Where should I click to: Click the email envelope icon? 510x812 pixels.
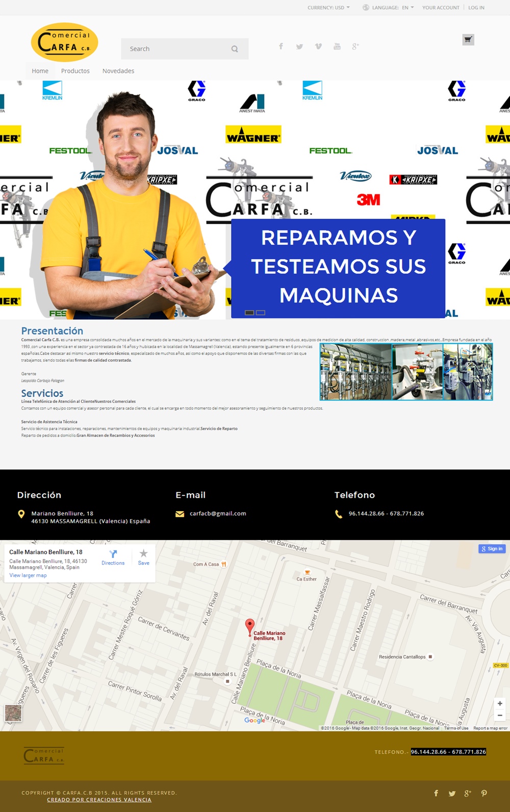[x=180, y=514]
